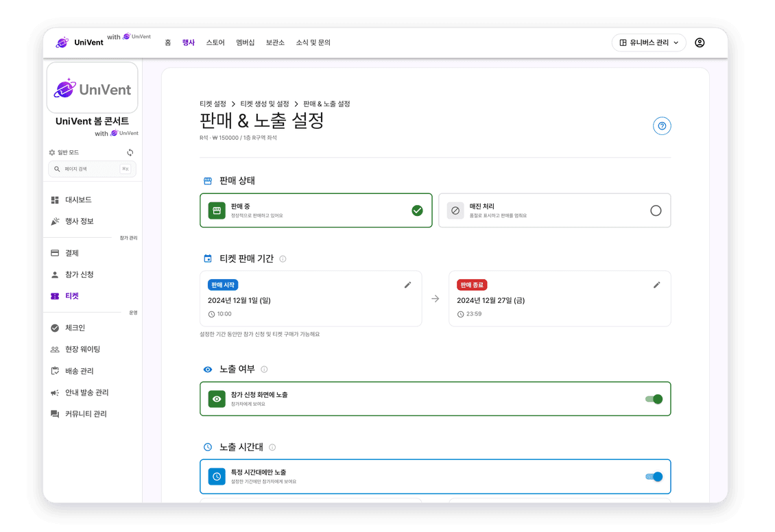Go to 보관소 in top navigation
Image resolution: width=775 pixels, height=532 pixels.
tap(275, 43)
